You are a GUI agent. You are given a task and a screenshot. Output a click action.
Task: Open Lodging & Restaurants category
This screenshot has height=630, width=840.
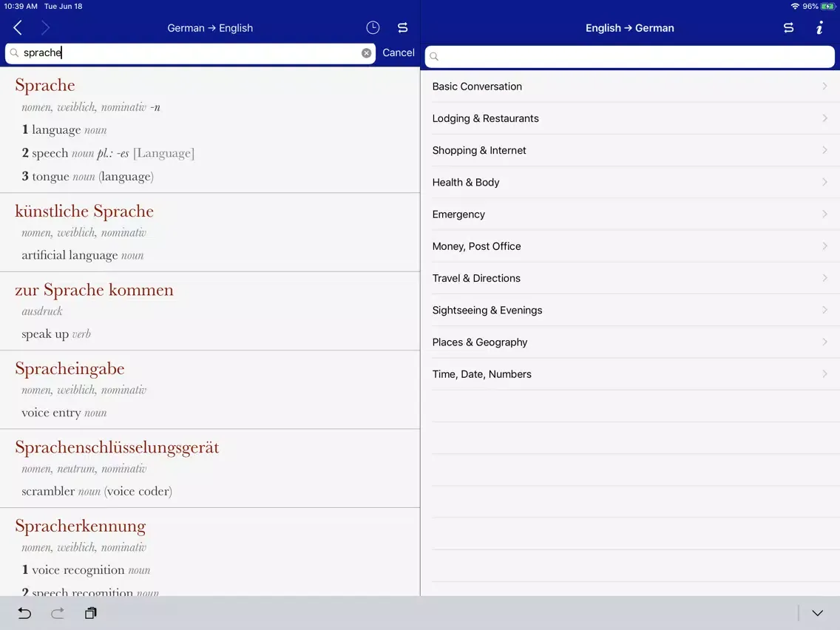point(630,118)
